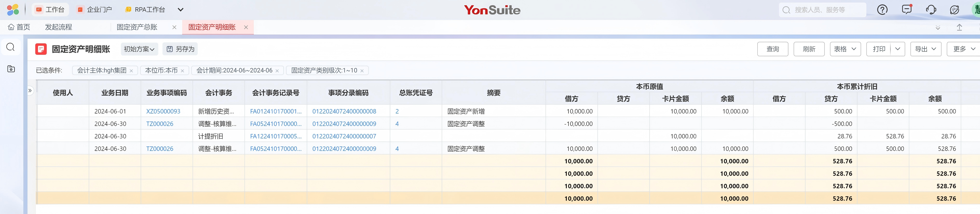Select the 计提折旧 cell
The image size is (980, 214).
[218, 136]
